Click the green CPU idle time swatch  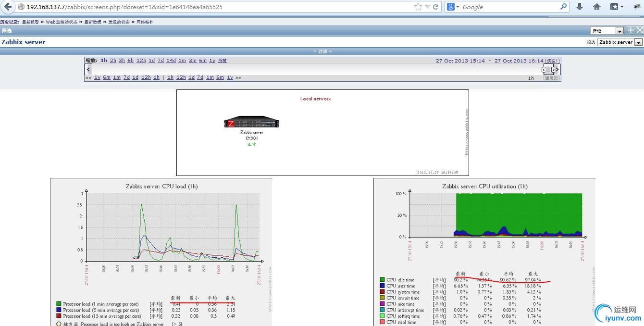coord(382,280)
